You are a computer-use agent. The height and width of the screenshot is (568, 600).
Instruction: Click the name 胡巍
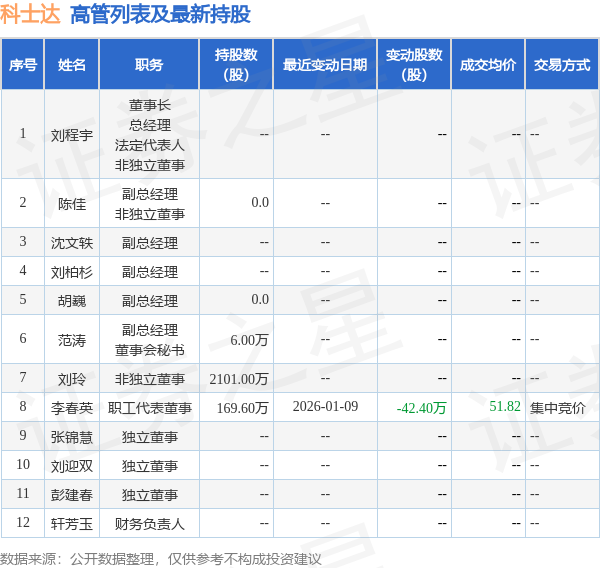[x=72, y=301]
